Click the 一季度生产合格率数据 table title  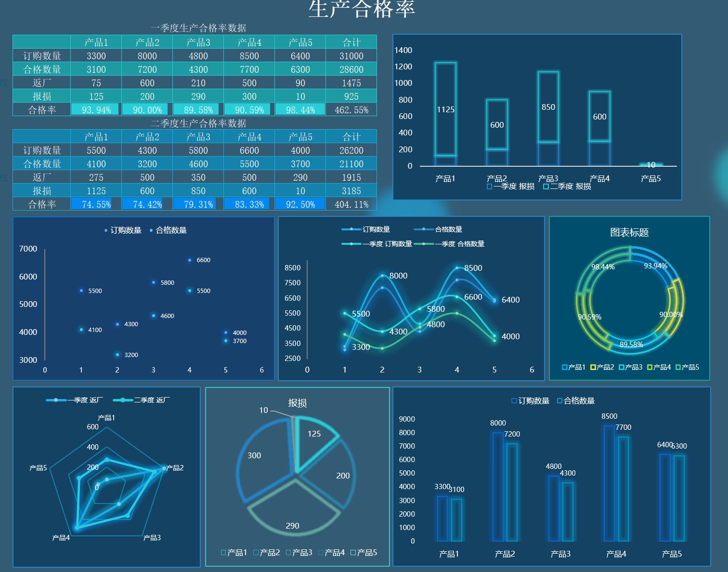(x=198, y=28)
